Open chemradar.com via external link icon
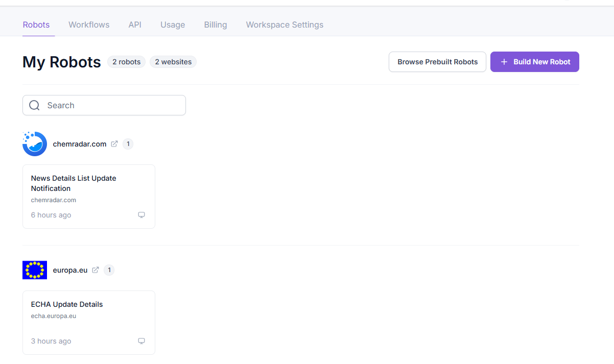This screenshot has width=614, height=364. 114,144
